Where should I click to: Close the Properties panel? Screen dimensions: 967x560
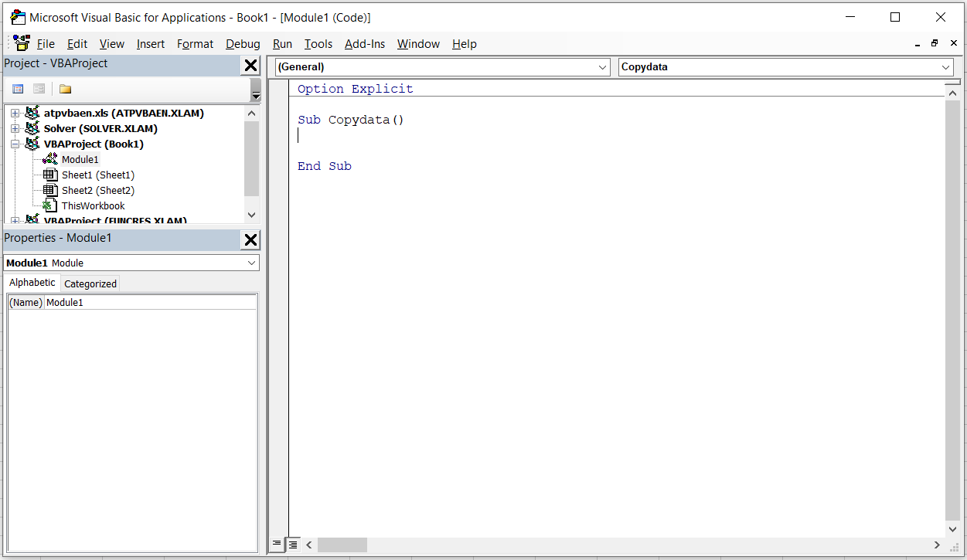tap(250, 240)
